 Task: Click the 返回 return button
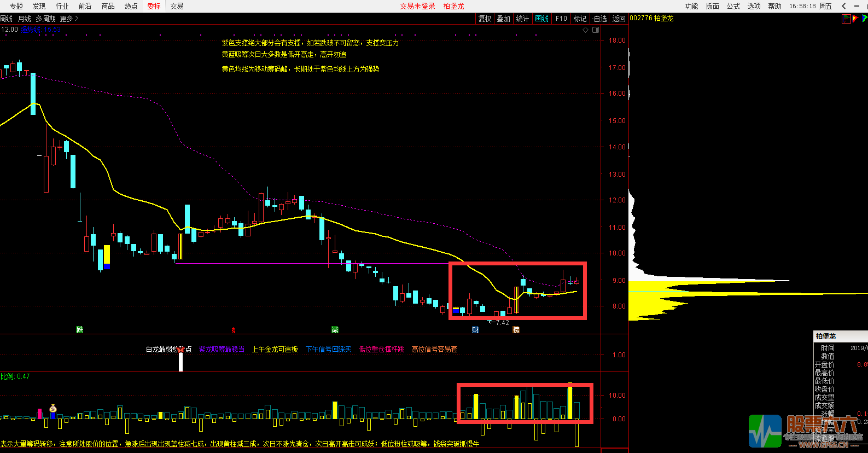[619, 19]
